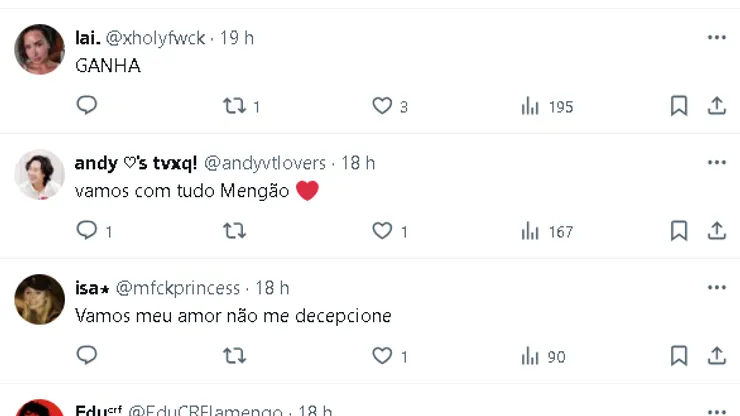The height and width of the screenshot is (416, 740).
Task: Retweet the 'vamos com tudo Mengão' tweet
Action: tap(234, 231)
